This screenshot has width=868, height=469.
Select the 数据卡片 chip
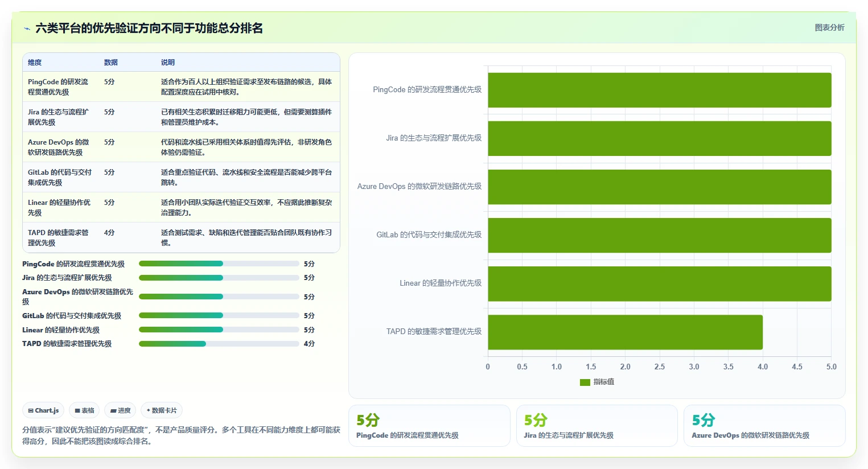[162, 410]
